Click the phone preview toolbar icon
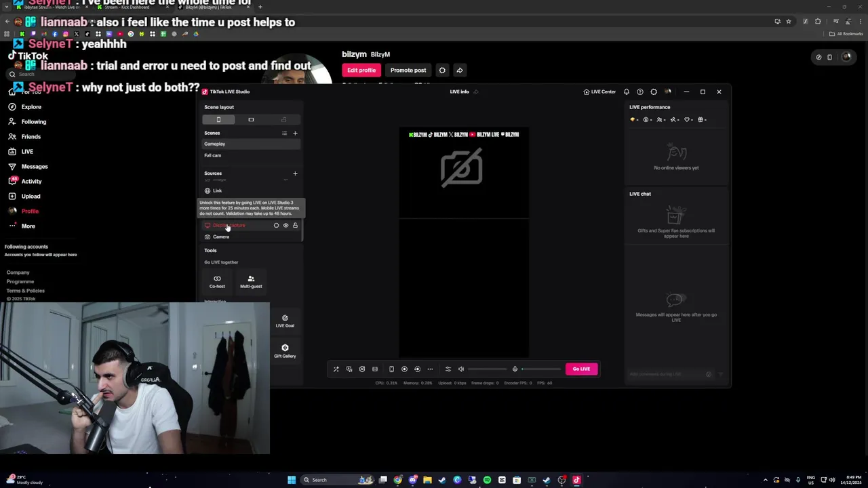The width and height of the screenshot is (868, 488). (391, 369)
